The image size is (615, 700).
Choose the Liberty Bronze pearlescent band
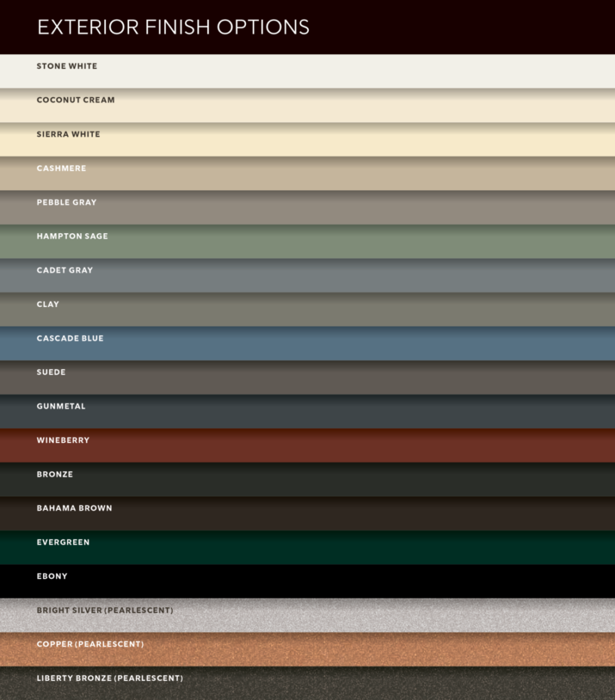tap(307, 684)
